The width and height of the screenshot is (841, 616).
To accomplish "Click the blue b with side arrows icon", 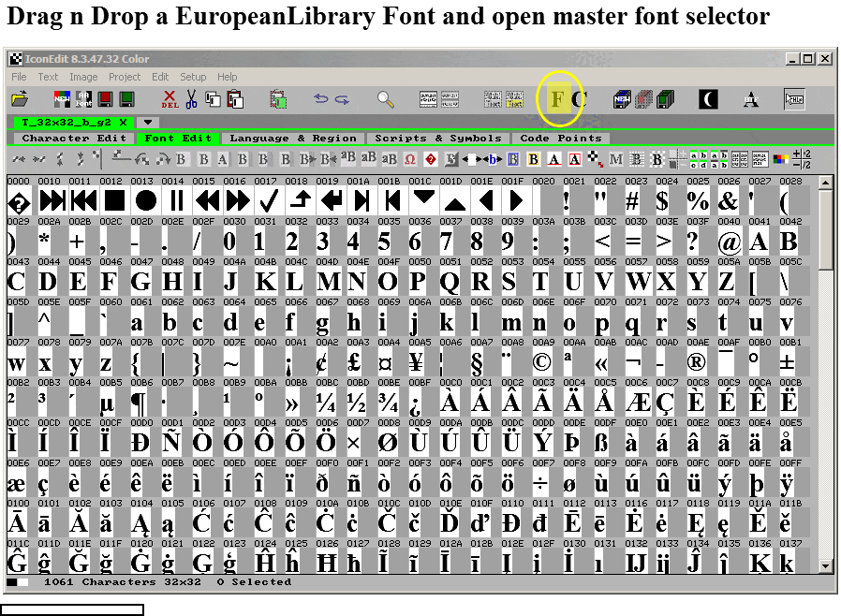I will click(x=493, y=159).
